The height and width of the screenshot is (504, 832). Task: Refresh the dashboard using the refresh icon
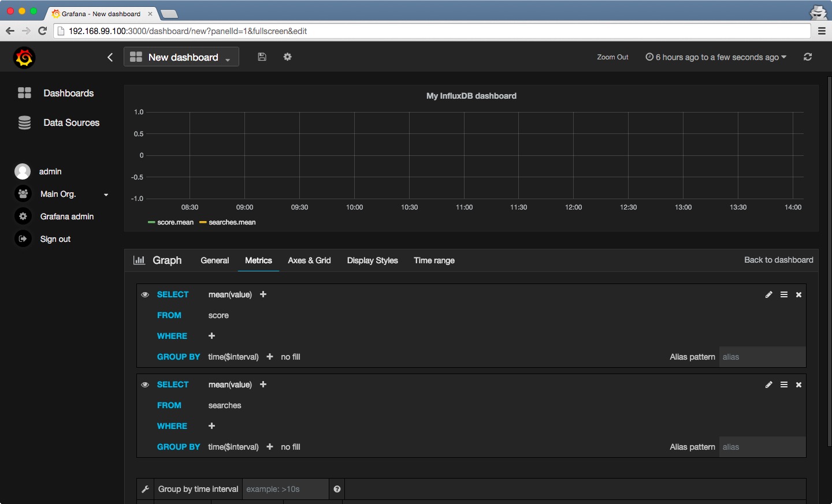click(808, 57)
